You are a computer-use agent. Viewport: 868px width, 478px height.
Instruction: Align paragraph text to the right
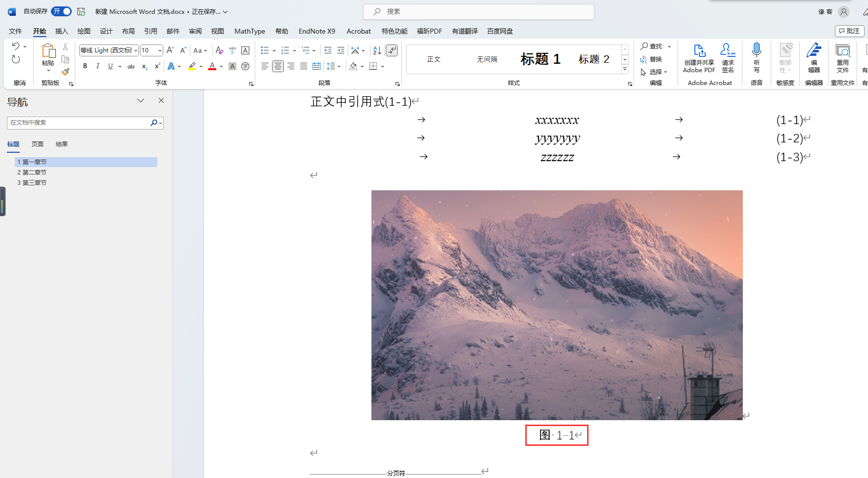pos(291,66)
